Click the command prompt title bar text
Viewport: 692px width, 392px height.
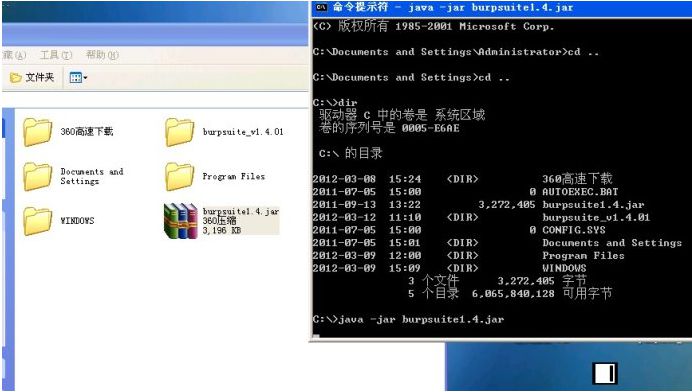[453, 7]
